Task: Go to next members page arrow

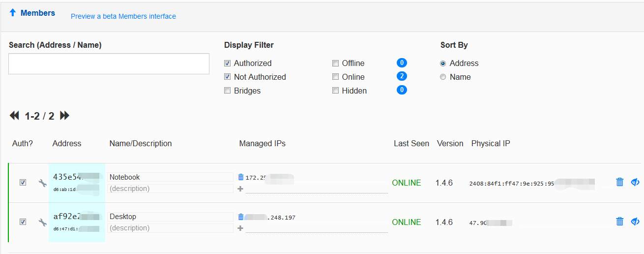Action: [65, 116]
